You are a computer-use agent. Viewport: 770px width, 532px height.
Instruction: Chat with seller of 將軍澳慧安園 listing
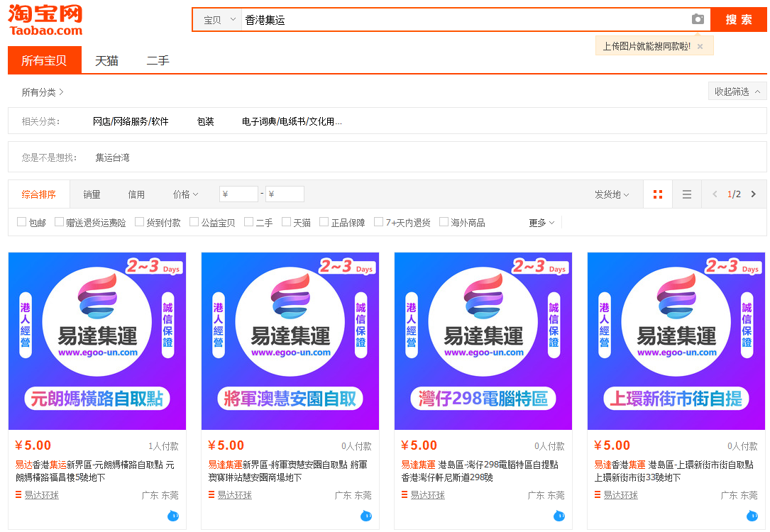coord(366,516)
